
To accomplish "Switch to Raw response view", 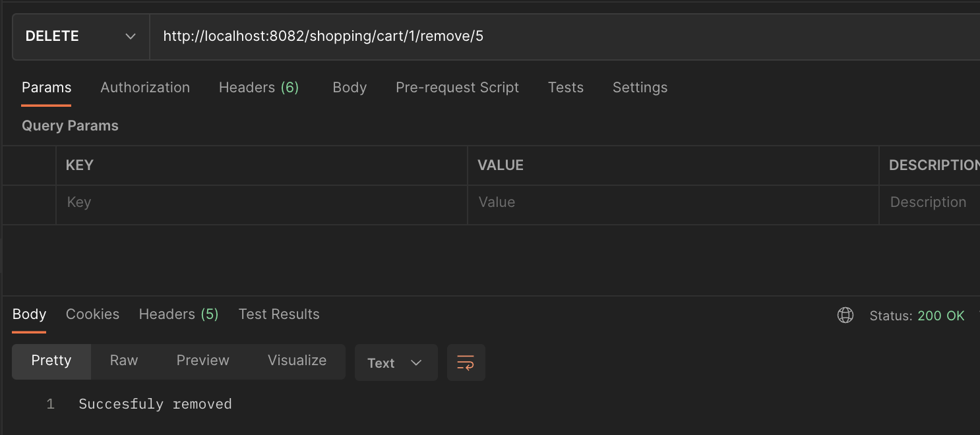I will (x=123, y=361).
